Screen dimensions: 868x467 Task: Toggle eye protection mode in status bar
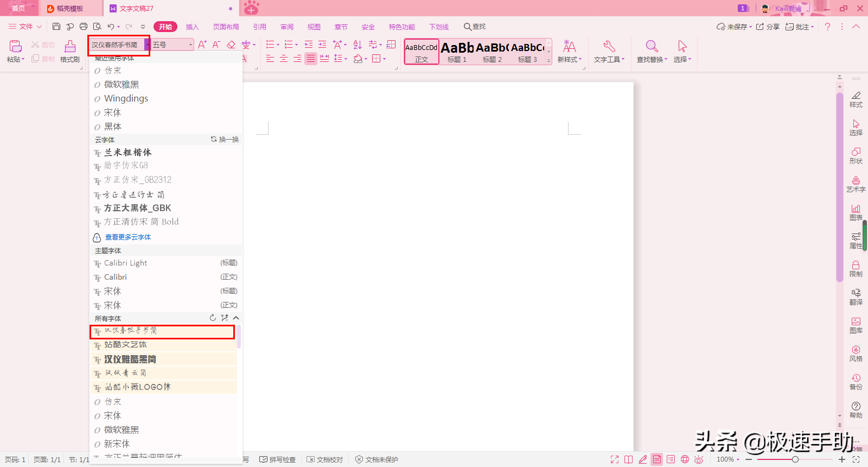[699, 459]
